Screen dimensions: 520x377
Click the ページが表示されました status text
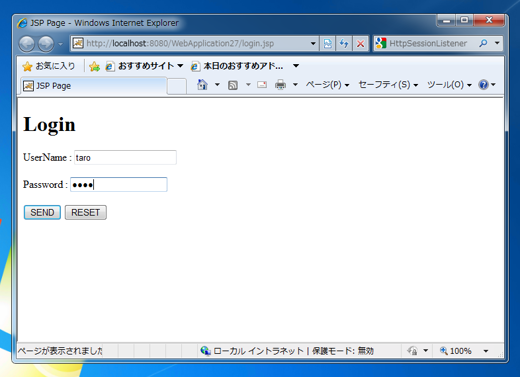pos(60,351)
